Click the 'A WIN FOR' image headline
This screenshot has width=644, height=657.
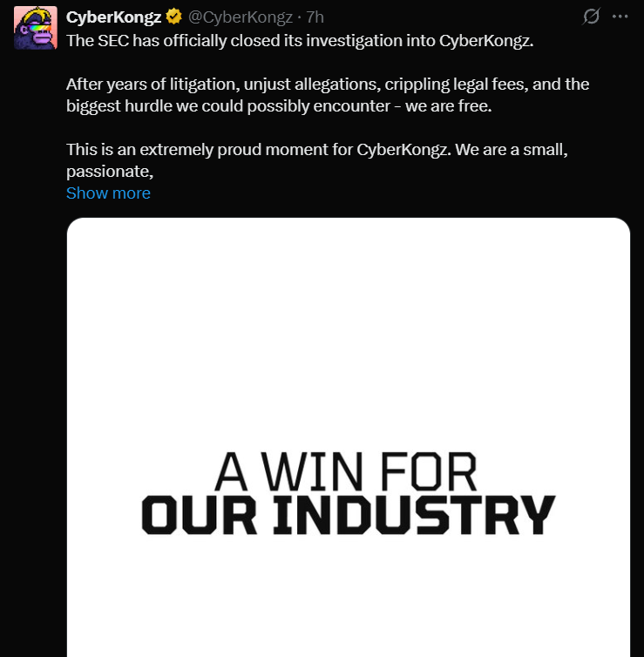click(x=346, y=473)
